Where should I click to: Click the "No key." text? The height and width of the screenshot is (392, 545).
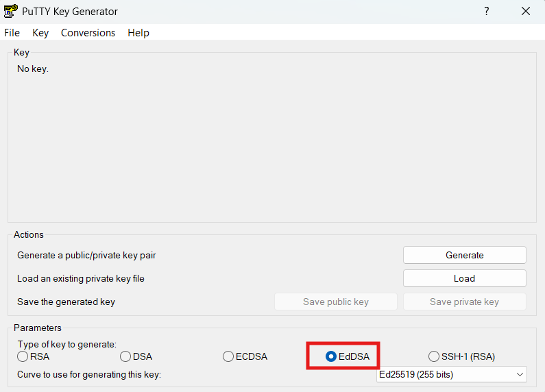click(x=33, y=69)
